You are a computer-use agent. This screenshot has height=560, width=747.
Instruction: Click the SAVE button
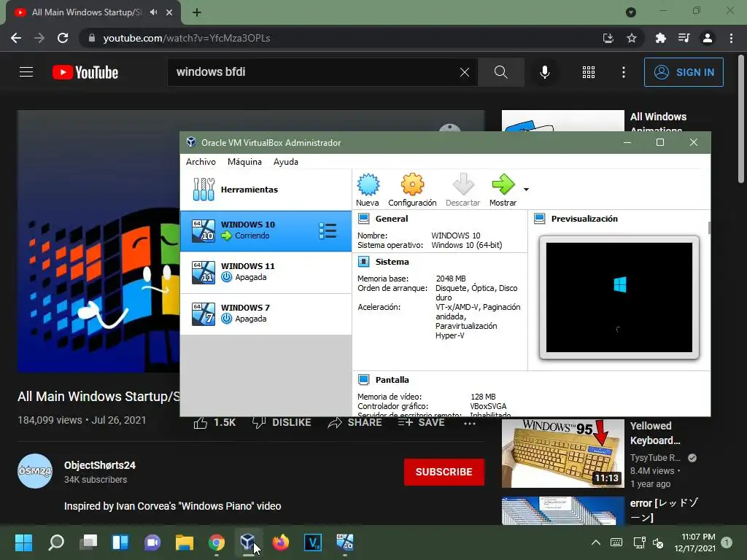421,422
